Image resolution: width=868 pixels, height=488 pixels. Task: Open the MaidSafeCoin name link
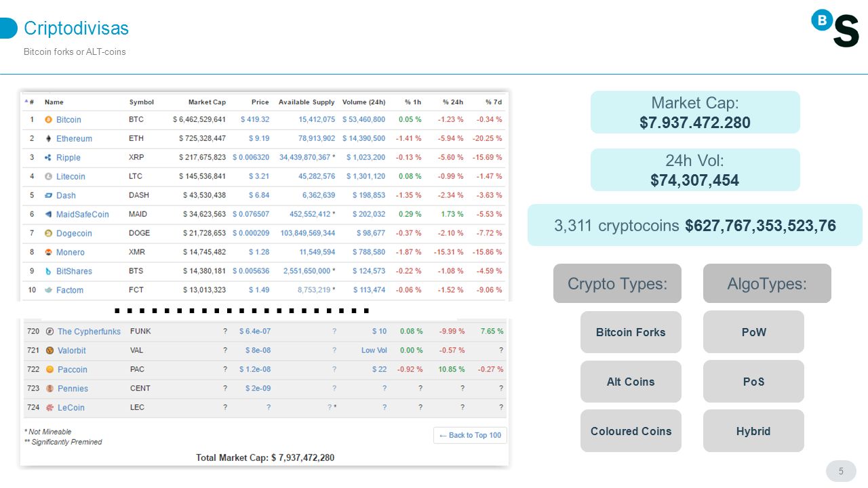tap(83, 214)
